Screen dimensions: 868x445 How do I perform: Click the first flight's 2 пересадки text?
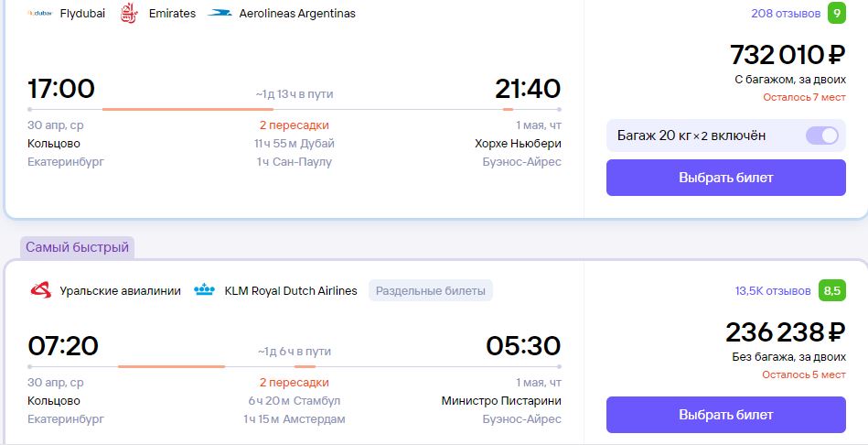coord(294,125)
